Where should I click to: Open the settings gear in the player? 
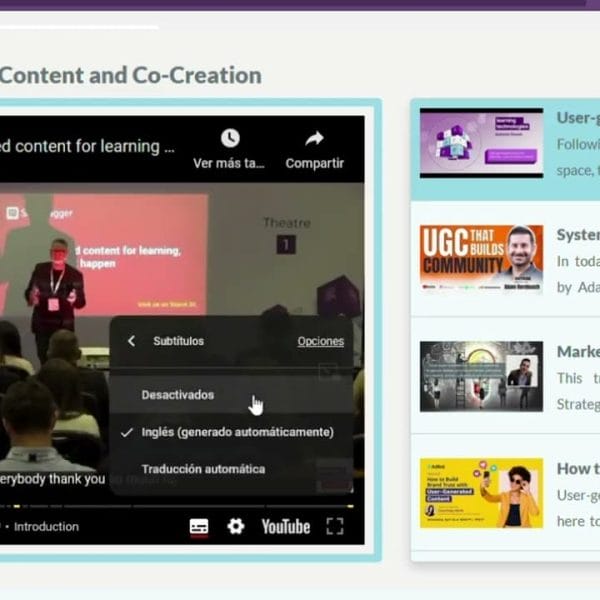(236, 526)
